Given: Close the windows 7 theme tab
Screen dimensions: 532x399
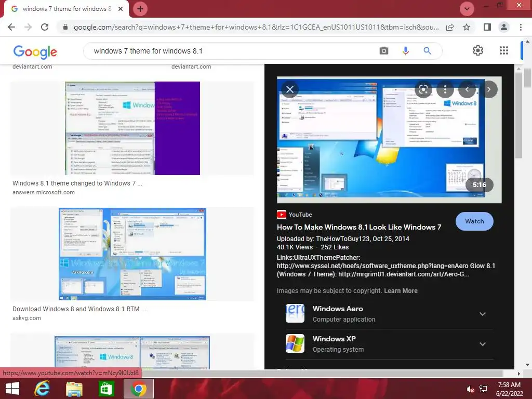Looking at the screenshot, I should point(121,9).
